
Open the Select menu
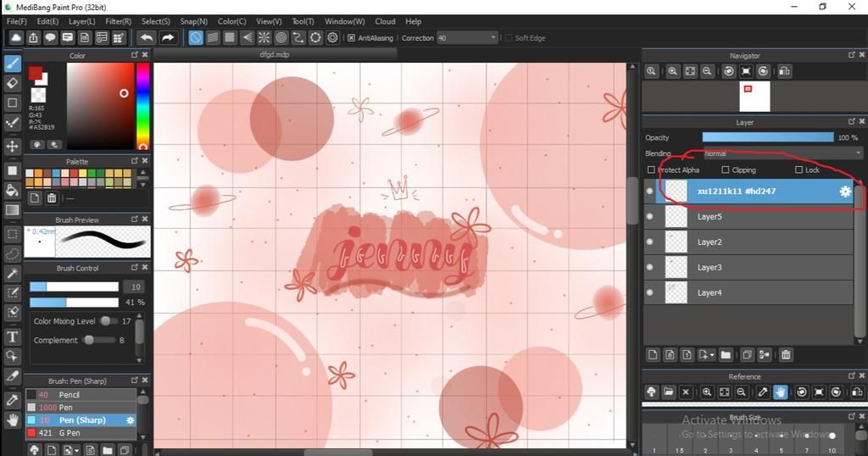(156, 21)
